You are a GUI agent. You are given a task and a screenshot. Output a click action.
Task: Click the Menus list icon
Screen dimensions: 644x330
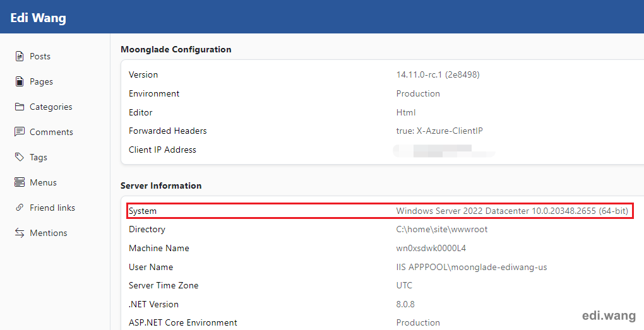(20, 182)
